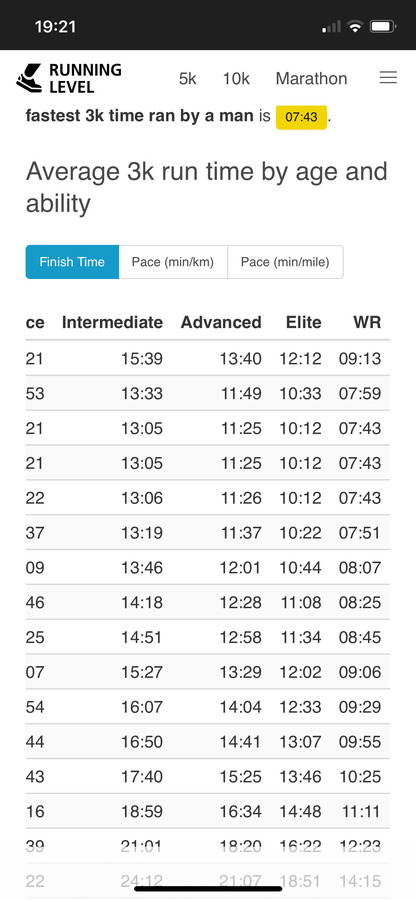Click the Elite column header
The image size is (416, 900).
point(304,323)
